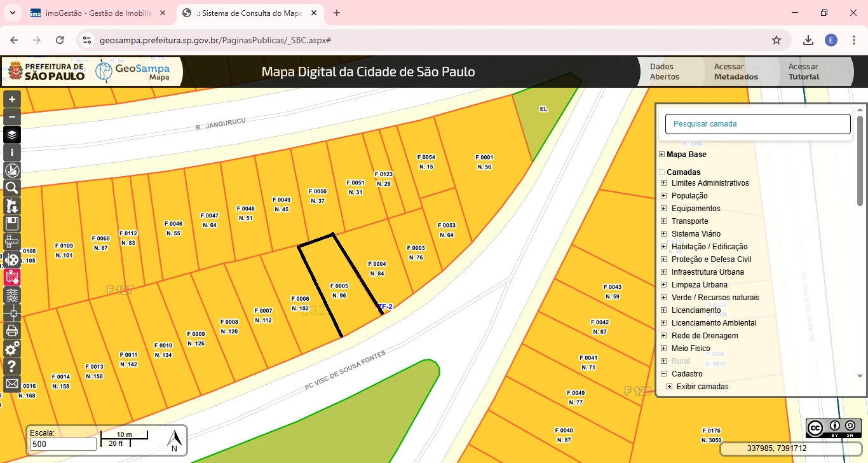This screenshot has height=463, width=868.
Task: Expand the Mapa Base tree node
Action: [x=662, y=155]
